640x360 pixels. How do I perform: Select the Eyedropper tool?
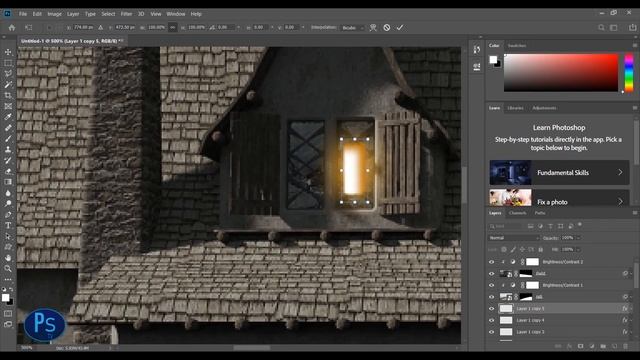click(8, 117)
